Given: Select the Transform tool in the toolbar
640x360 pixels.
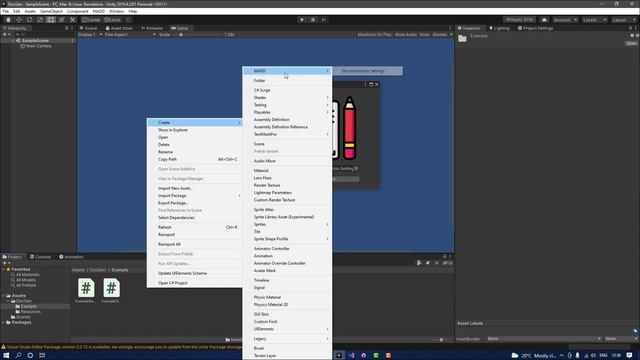Looking at the screenshot, I should point(62,20).
